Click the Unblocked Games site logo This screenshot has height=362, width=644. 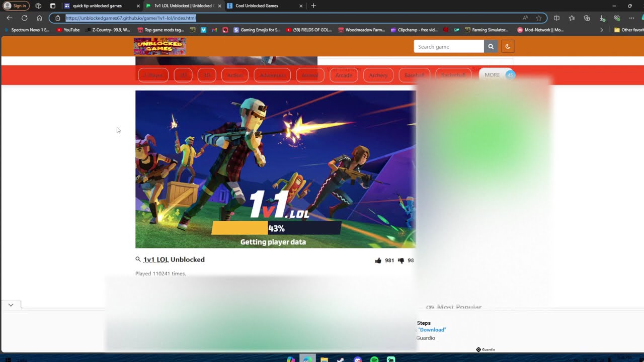160,46
